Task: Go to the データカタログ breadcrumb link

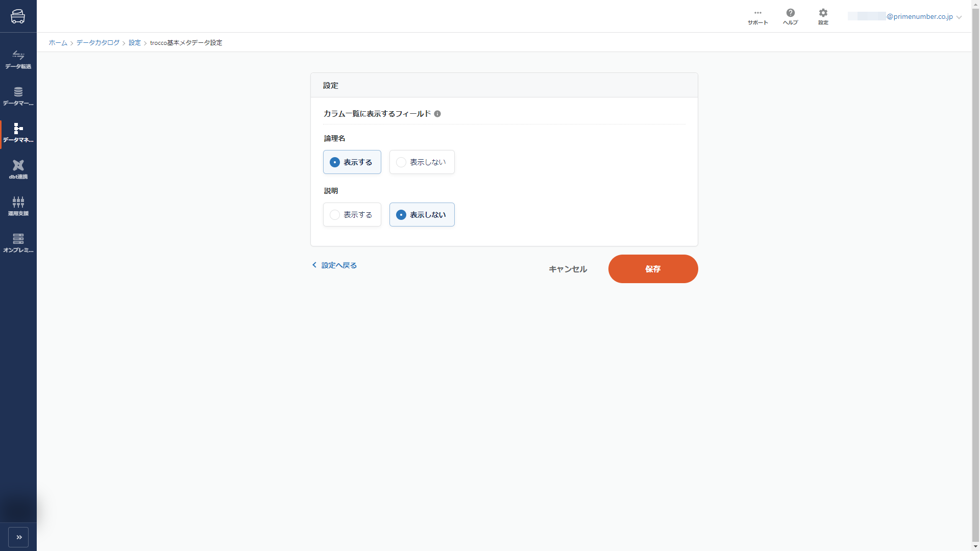Action: (97, 43)
